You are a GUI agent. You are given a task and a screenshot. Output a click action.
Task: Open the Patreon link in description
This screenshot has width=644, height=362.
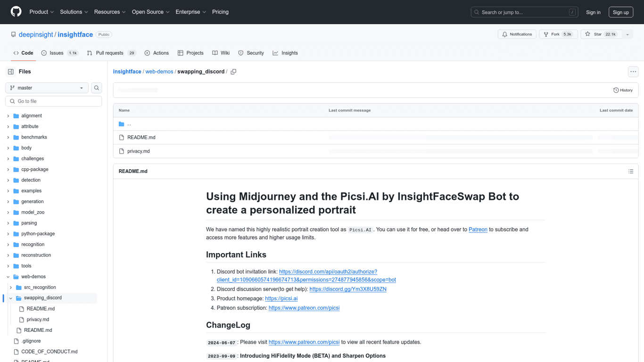(x=478, y=230)
